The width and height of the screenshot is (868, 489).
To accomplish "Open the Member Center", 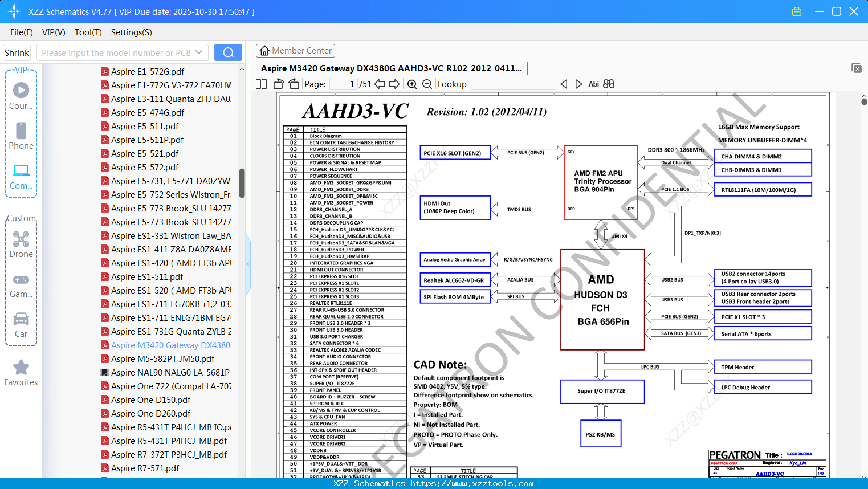I will (295, 51).
